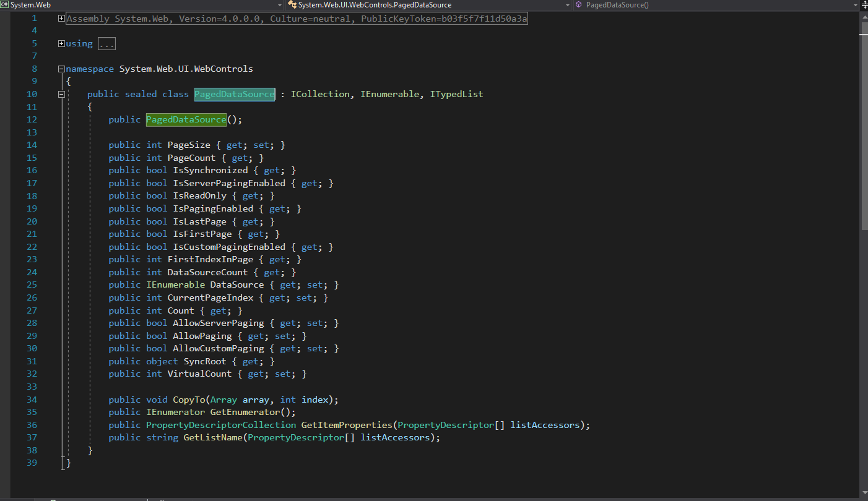The image size is (868, 501).
Task: Click the Array parameter type in CopyTo
Action: (x=224, y=400)
